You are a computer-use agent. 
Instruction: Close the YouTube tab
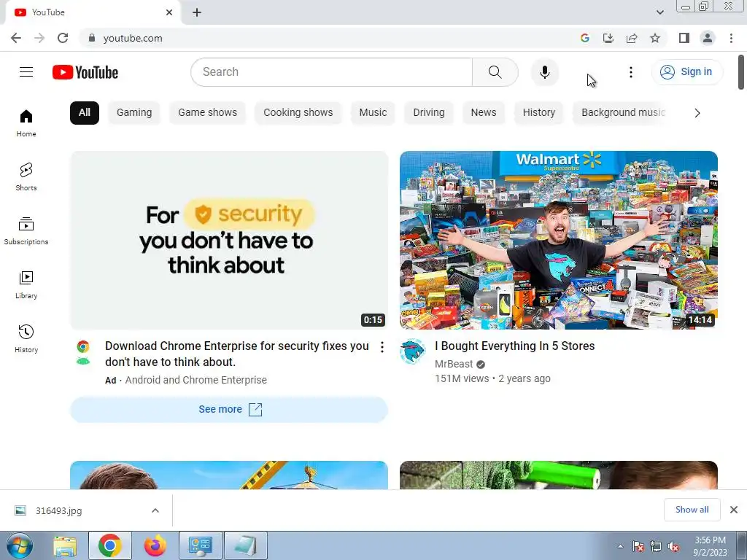(169, 12)
